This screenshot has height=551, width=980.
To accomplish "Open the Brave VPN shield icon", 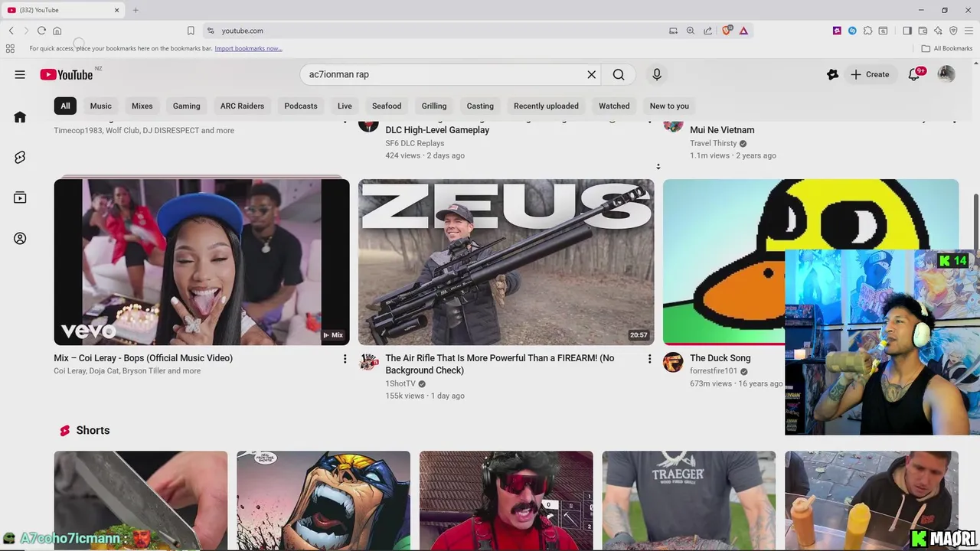I will click(x=953, y=31).
